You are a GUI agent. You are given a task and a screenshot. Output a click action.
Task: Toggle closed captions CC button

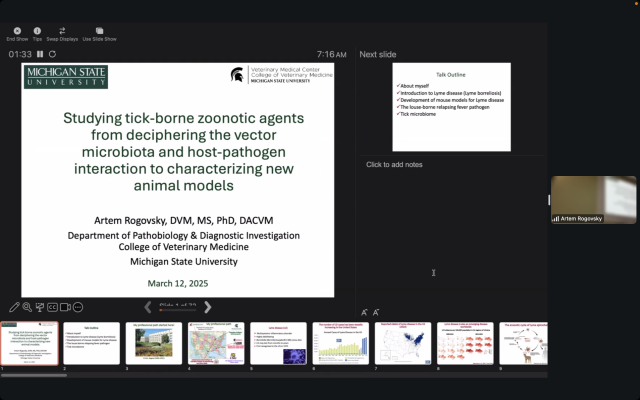point(52,307)
